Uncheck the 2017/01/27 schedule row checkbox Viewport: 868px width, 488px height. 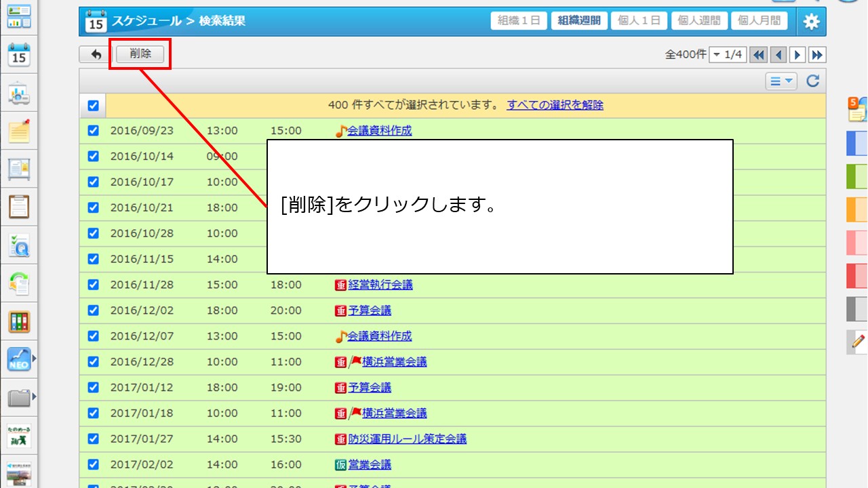click(94, 439)
